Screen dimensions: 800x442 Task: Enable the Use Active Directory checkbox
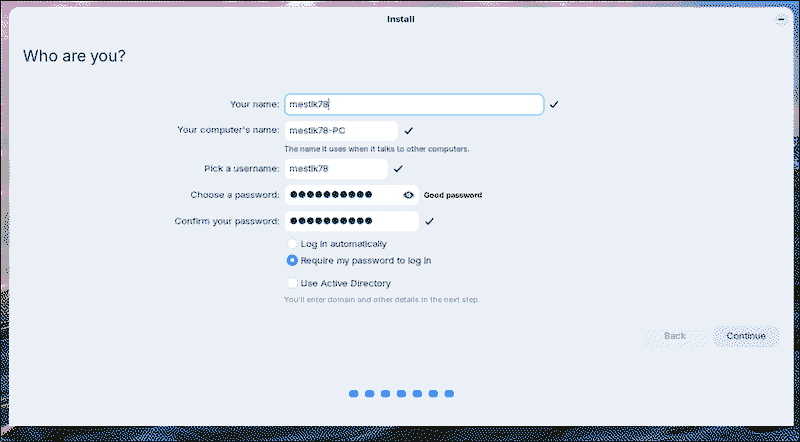pyautogui.click(x=292, y=283)
